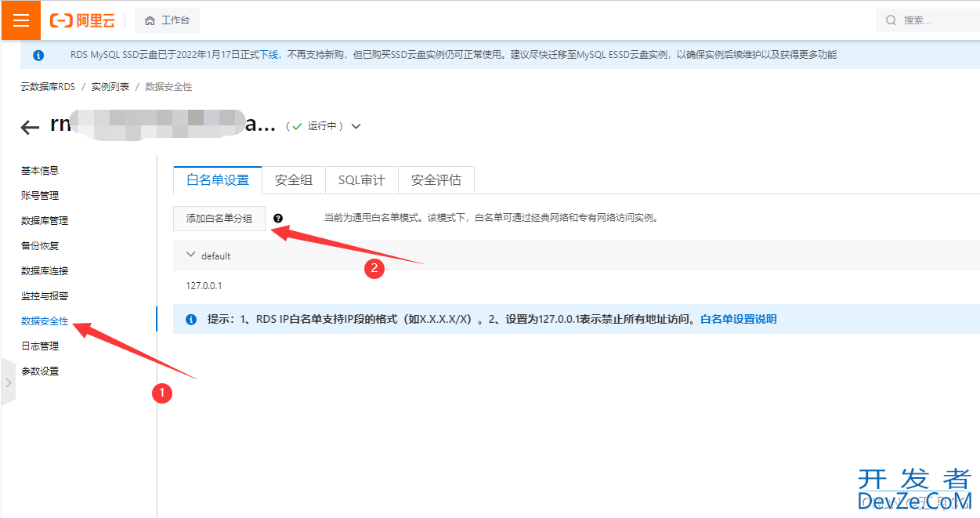The image size is (980, 518).
Task: Collapse the default whitelist group chevron
Action: (190, 255)
